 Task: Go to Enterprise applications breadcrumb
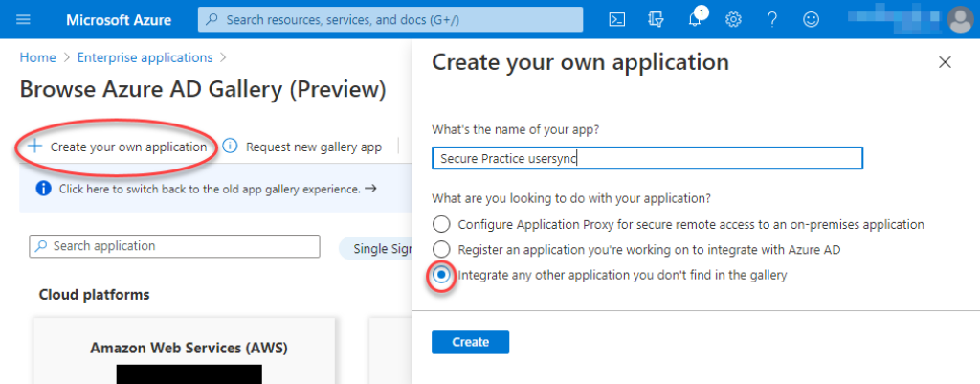145,57
